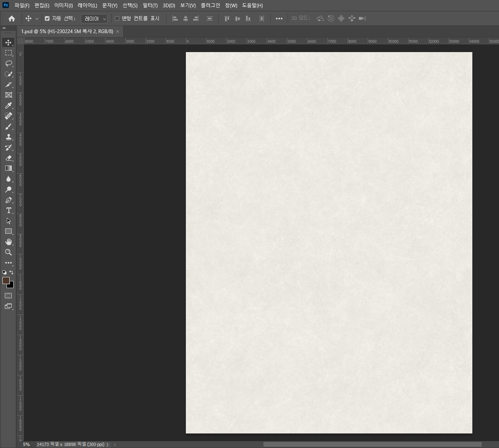Screen dimensions: 499x448
Task: Click the Home button in options bar
Action: pos(12,19)
